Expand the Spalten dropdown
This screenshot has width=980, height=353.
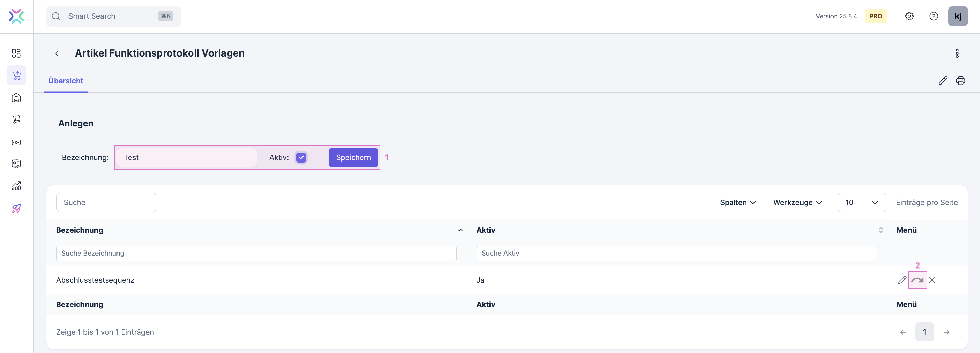tap(737, 202)
